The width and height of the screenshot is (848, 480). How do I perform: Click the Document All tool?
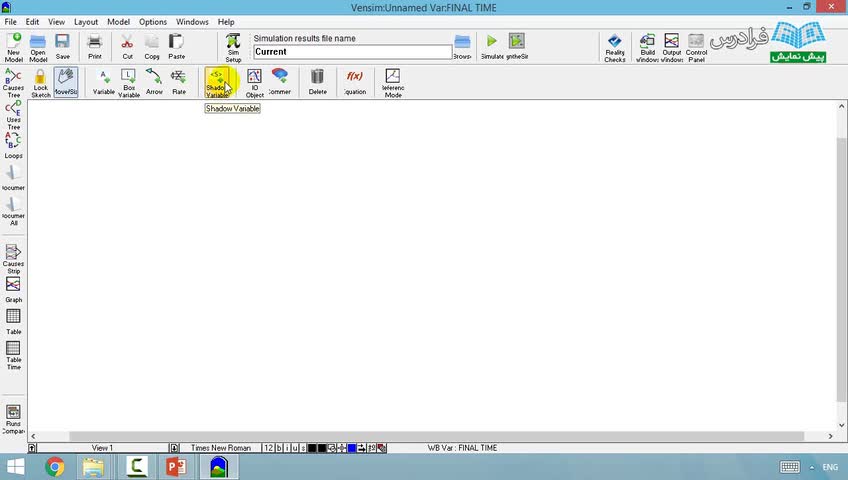click(x=13, y=211)
